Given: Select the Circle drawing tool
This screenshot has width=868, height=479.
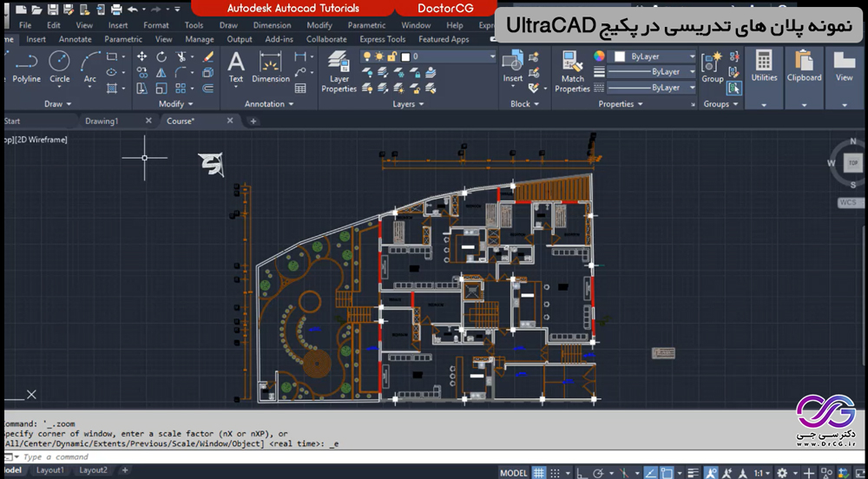Looking at the screenshot, I should pos(59,67).
